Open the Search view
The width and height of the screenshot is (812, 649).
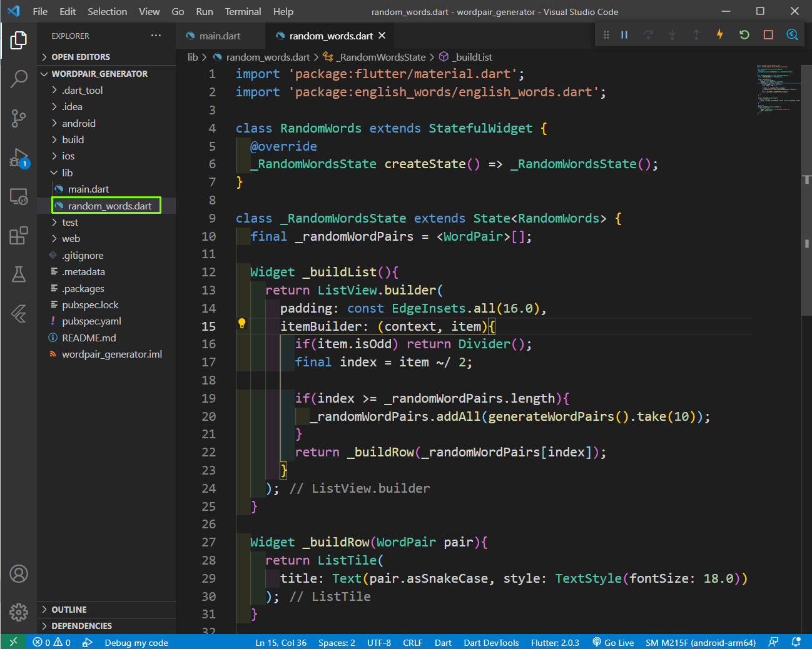19,79
